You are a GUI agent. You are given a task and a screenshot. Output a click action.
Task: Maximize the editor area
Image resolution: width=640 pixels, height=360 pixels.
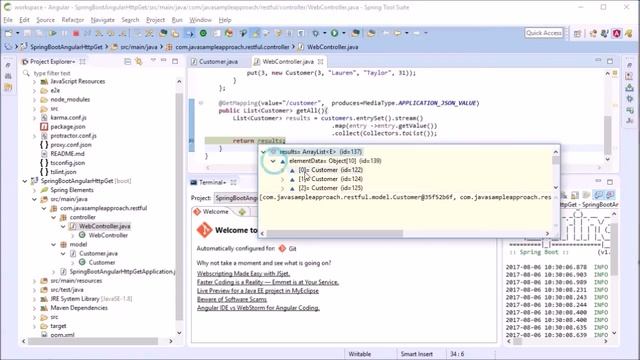tap(610, 61)
